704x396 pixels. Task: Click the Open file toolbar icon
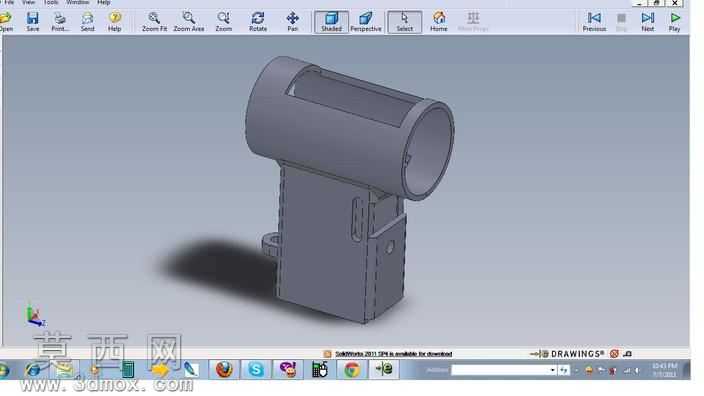pyautogui.click(x=6, y=21)
